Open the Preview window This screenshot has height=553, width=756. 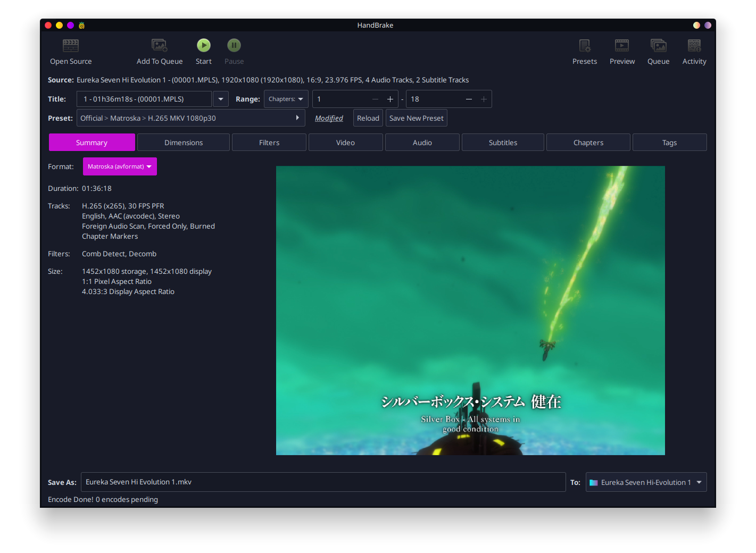(x=621, y=52)
